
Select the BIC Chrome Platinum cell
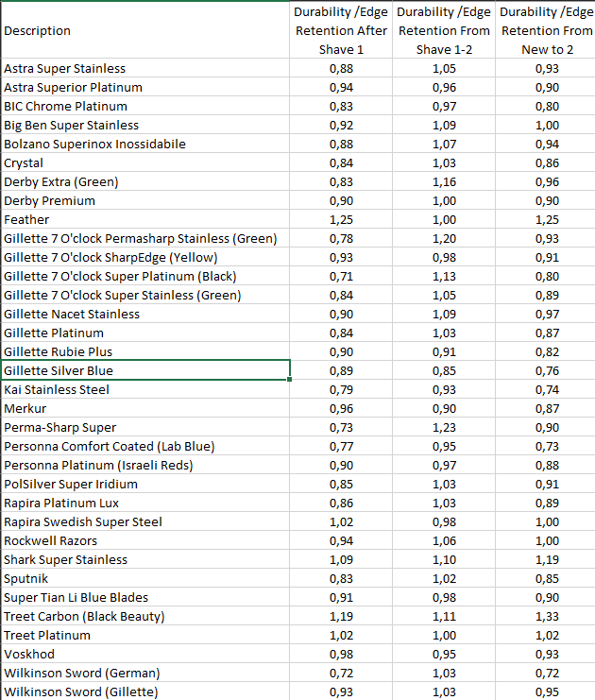click(x=145, y=106)
